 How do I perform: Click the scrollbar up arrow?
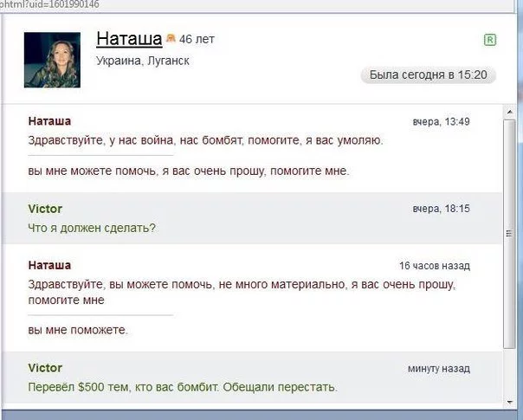click(x=509, y=112)
